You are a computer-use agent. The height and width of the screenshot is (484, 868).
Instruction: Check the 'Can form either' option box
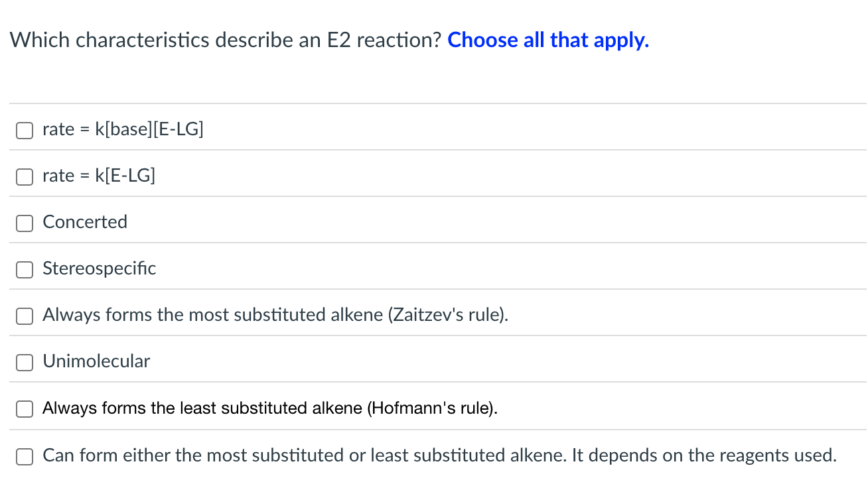click(x=25, y=456)
